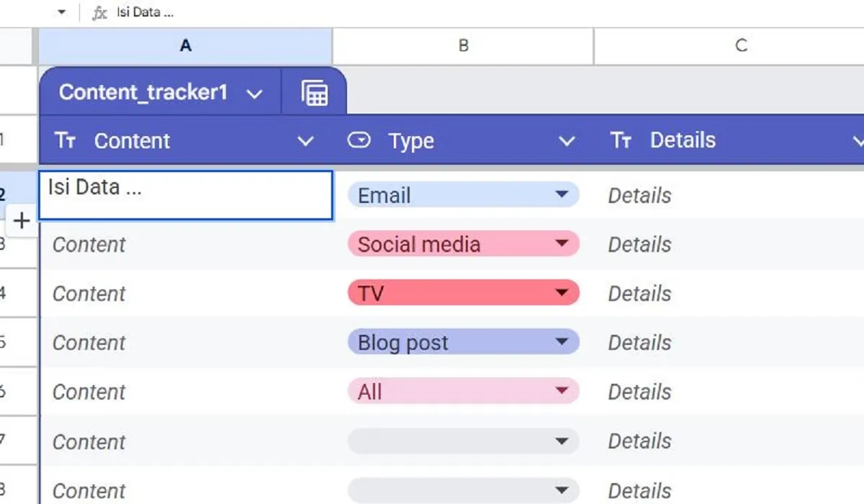The height and width of the screenshot is (504, 864).
Task: Click the text type icon in Details header
Action: pyautogui.click(x=621, y=140)
